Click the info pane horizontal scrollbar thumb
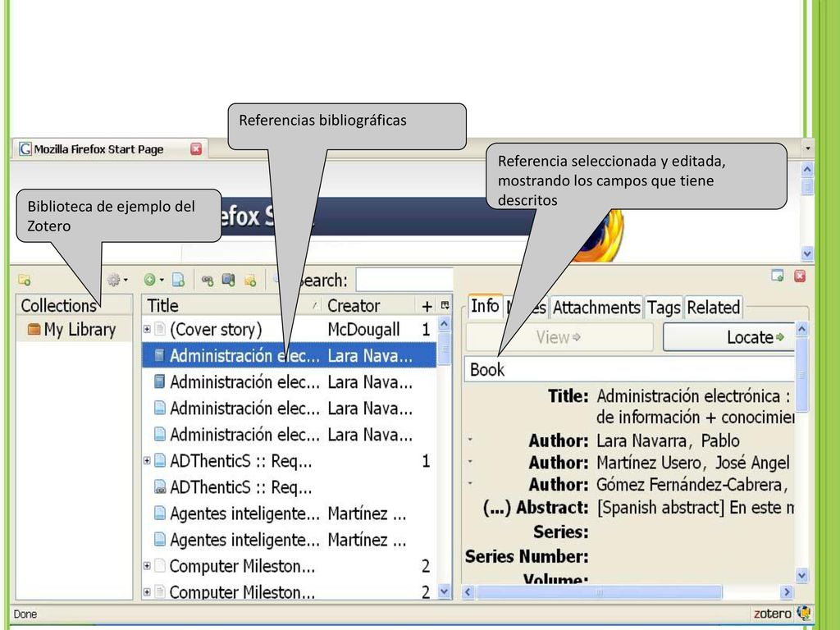The image size is (840, 630). click(x=599, y=592)
